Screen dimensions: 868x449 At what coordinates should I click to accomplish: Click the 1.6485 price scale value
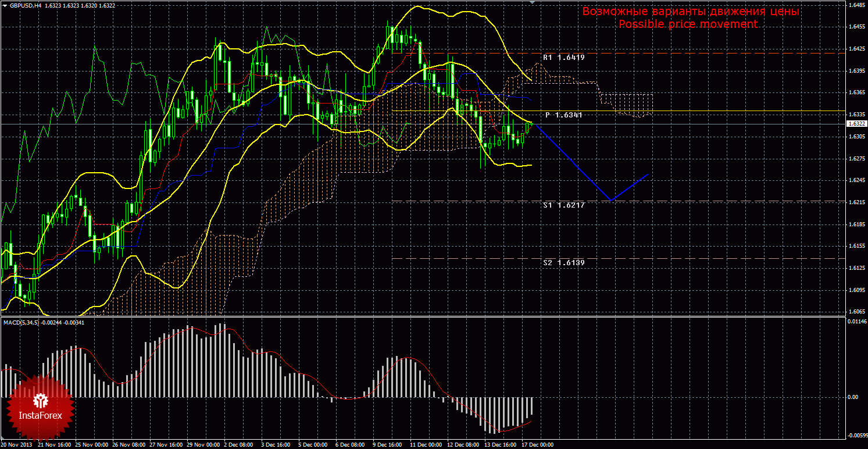click(856, 5)
